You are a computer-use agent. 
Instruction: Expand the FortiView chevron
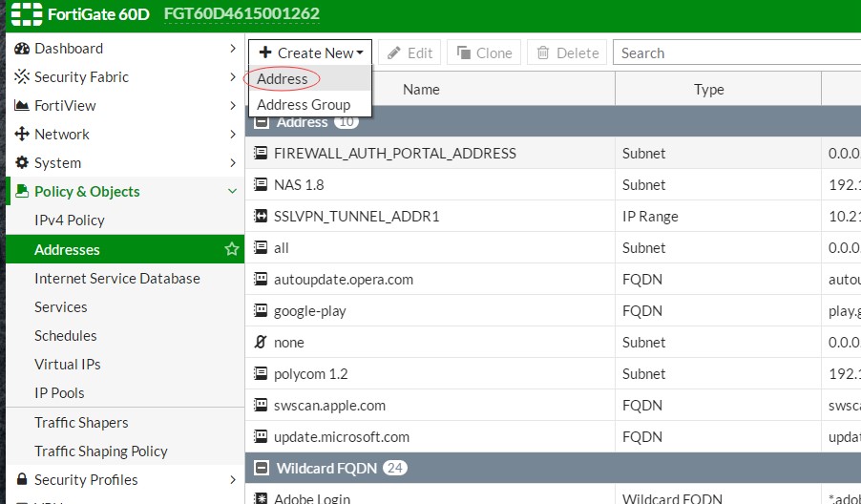tap(233, 105)
